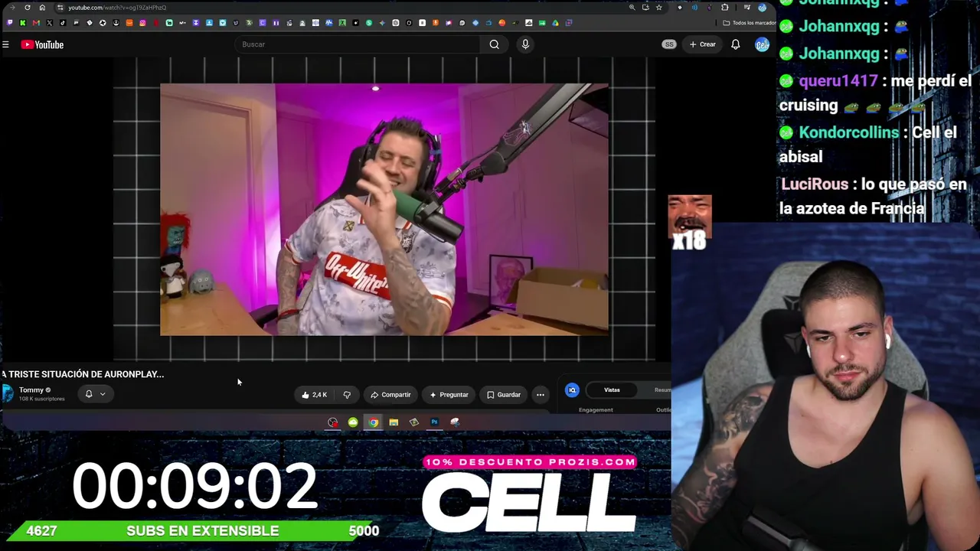Open the YouTube guide hamburger menu
The width and height of the screenshot is (980, 551).
pos(5,44)
